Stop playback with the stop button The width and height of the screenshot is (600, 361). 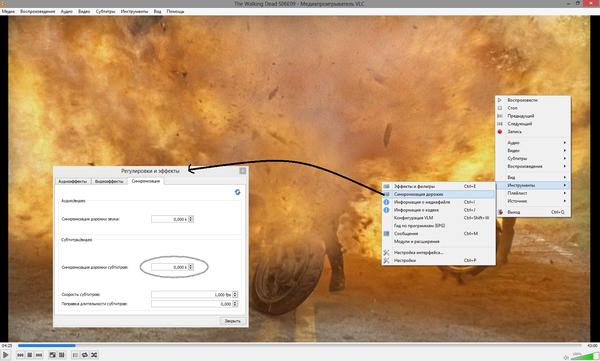[x=29, y=355]
